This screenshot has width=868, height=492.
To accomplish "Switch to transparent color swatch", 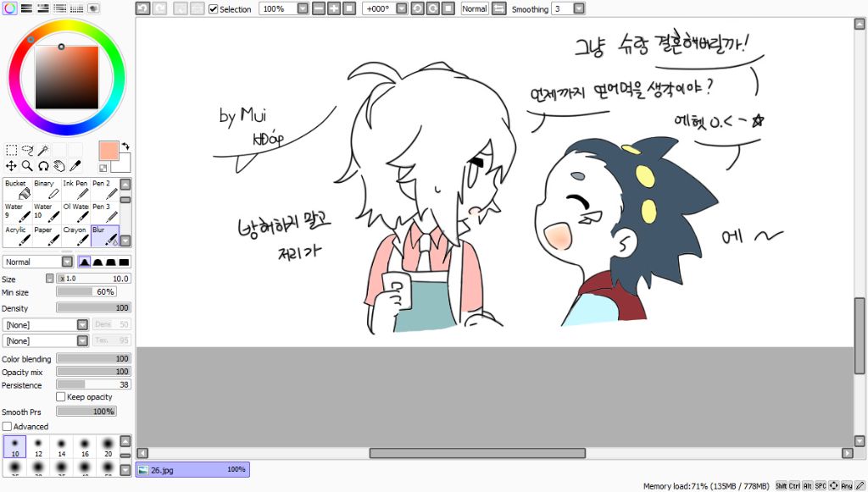I will 103,168.
